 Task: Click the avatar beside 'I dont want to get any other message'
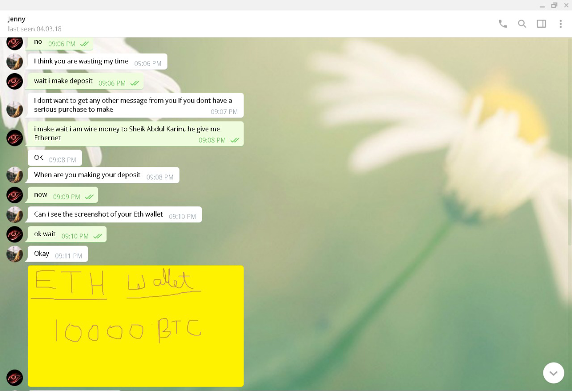15,109
